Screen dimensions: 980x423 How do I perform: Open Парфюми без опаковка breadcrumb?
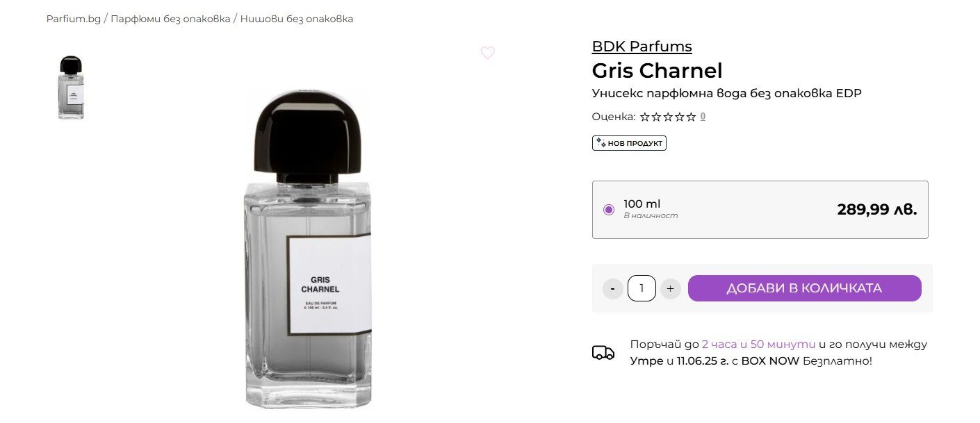(170, 19)
